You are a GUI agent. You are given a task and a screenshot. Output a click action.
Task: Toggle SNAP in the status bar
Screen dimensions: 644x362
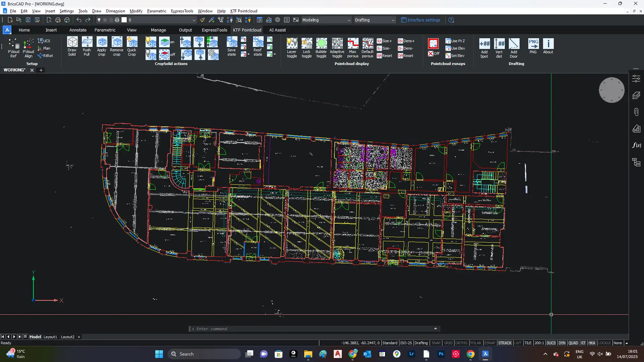click(436, 343)
